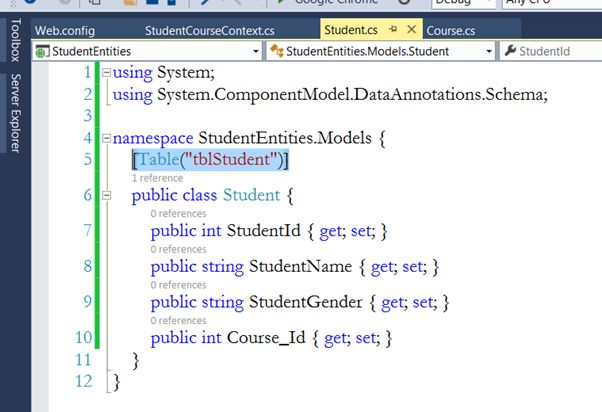
Task: Click line number 3 in the margin
Action: 88,116
